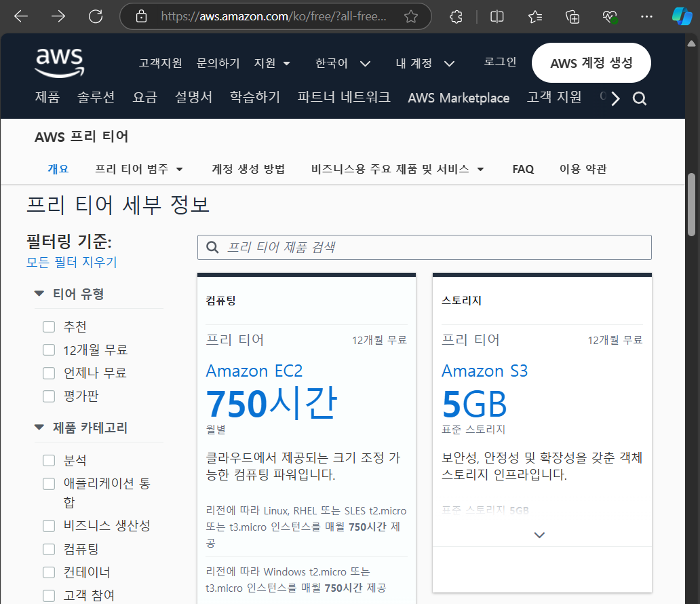Open the 파트너 네트워크 navigation menu

(x=344, y=98)
